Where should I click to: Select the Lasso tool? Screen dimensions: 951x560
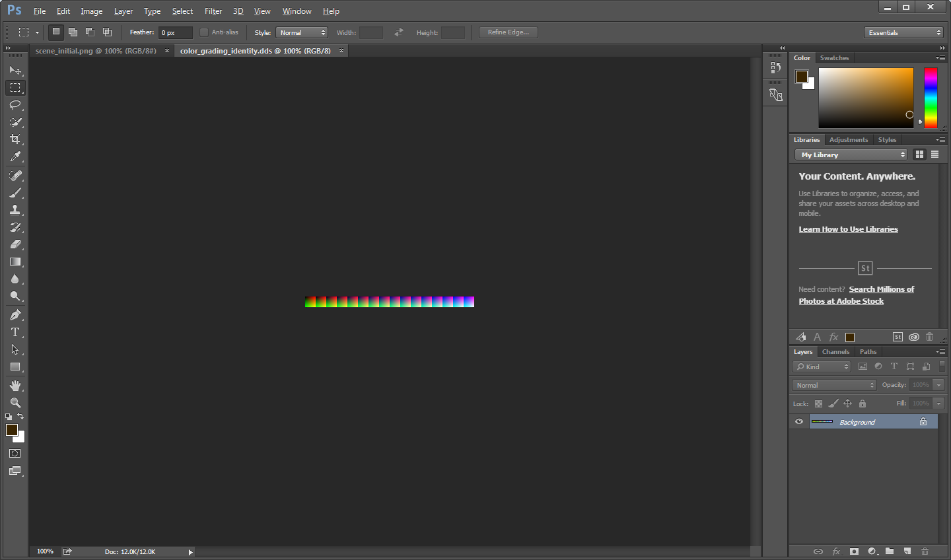pos(16,104)
